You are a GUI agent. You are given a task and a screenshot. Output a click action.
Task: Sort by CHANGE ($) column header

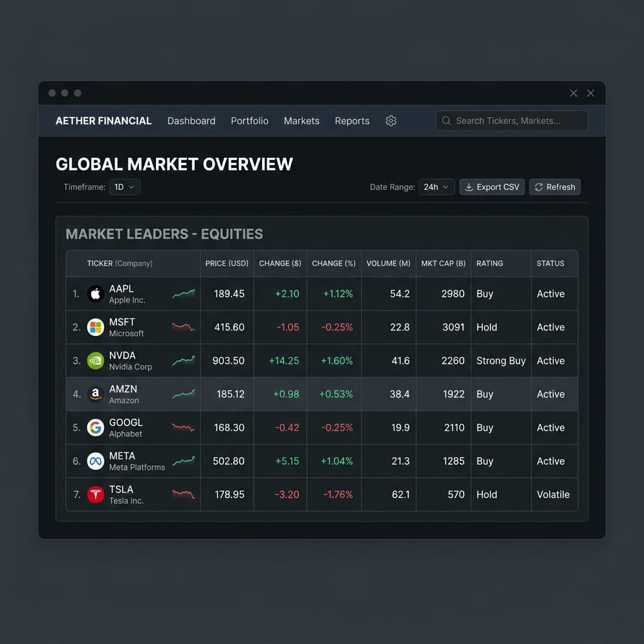pos(280,264)
